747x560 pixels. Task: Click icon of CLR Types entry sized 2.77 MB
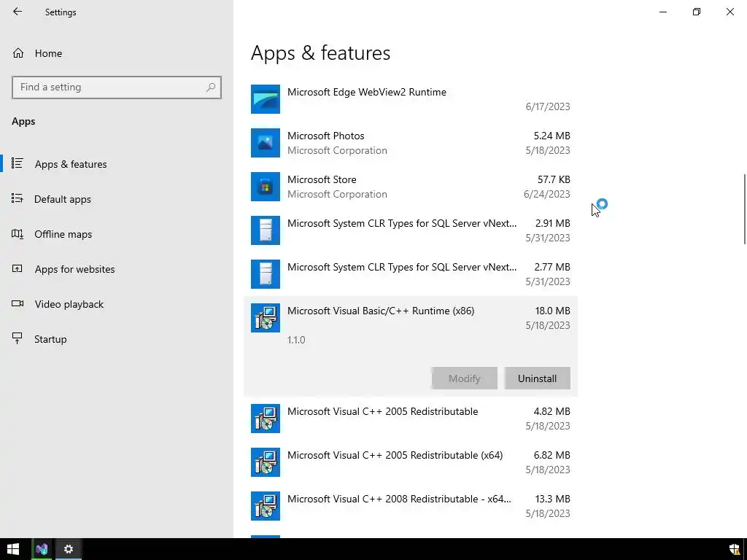(x=266, y=274)
